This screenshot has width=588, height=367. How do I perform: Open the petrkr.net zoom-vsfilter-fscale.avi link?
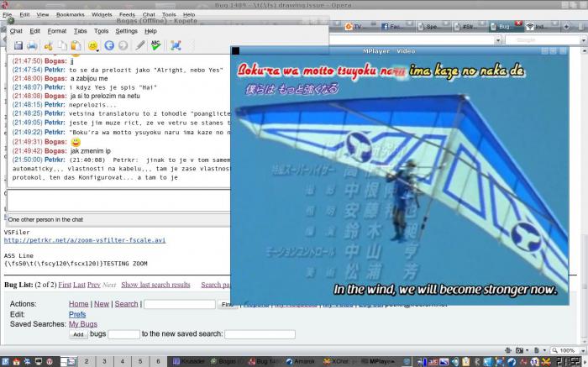pos(85,240)
